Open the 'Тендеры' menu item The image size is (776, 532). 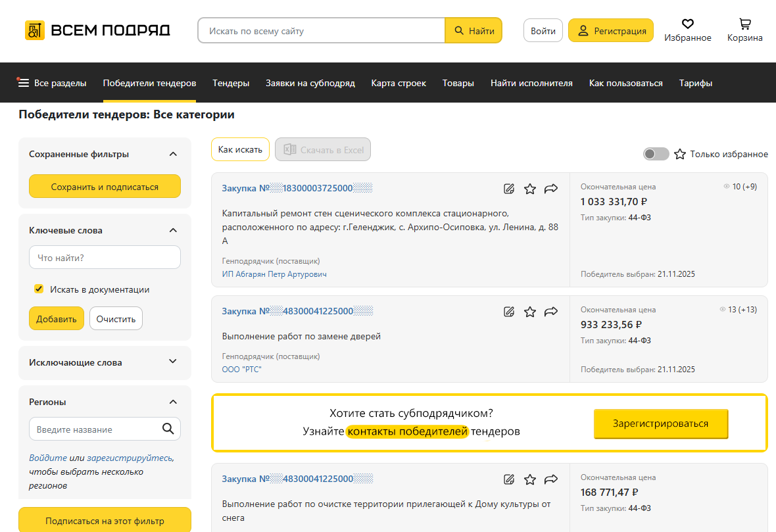coord(231,83)
